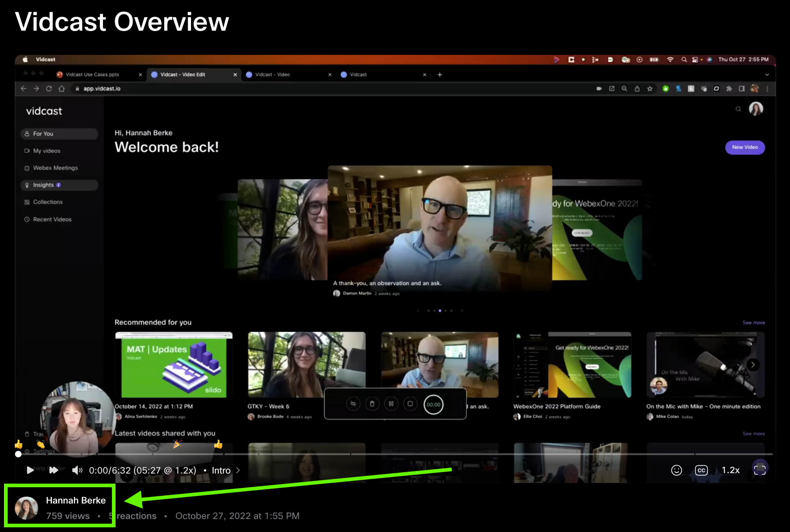Close the Vidcast - Video Edit tab
The height and width of the screenshot is (532, 790).
(x=235, y=75)
